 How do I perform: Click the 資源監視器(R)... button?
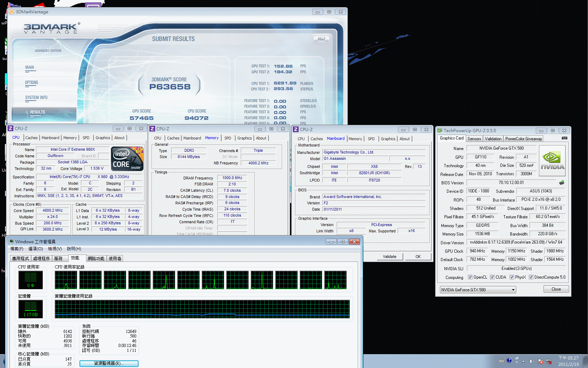coord(109,363)
